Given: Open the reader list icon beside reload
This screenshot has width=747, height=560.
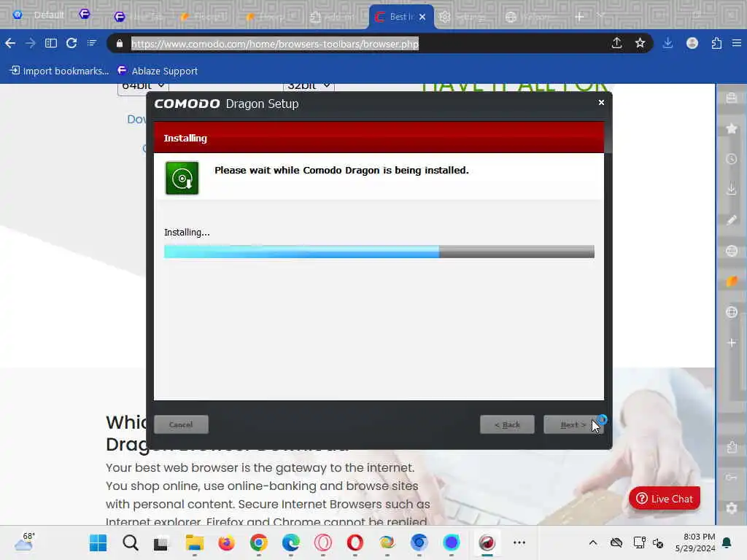Looking at the screenshot, I should tap(92, 43).
